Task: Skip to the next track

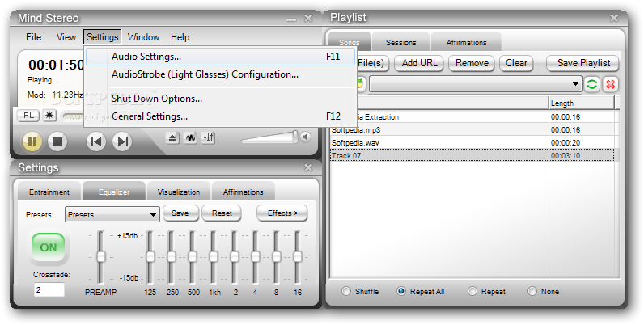Action: 122,141
